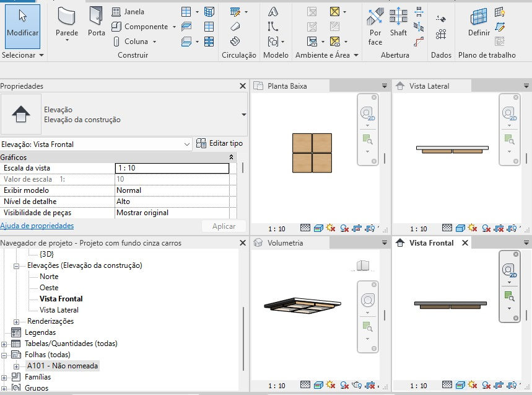532x395 pixels.
Task: Click the Aplicar button
Action: (224, 226)
